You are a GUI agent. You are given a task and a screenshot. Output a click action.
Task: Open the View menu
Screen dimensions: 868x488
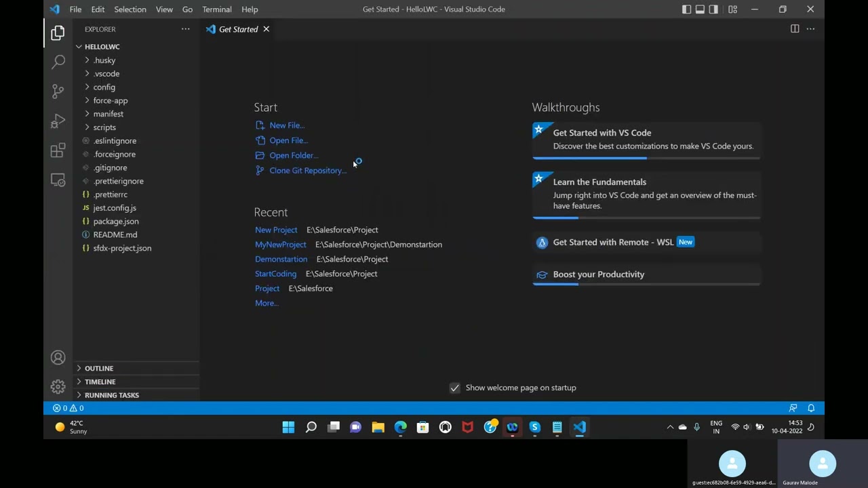[x=164, y=9]
